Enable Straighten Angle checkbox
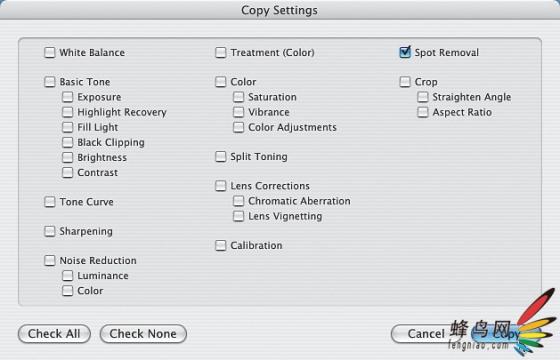 tap(423, 97)
